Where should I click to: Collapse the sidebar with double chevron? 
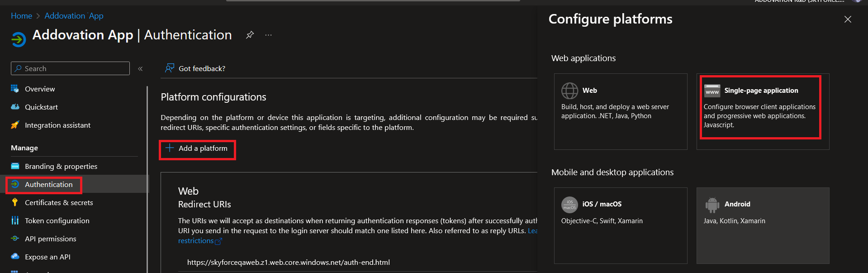pos(140,69)
